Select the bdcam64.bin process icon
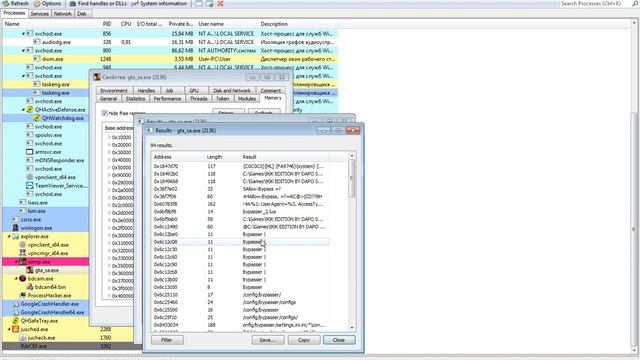 [30, 287]
